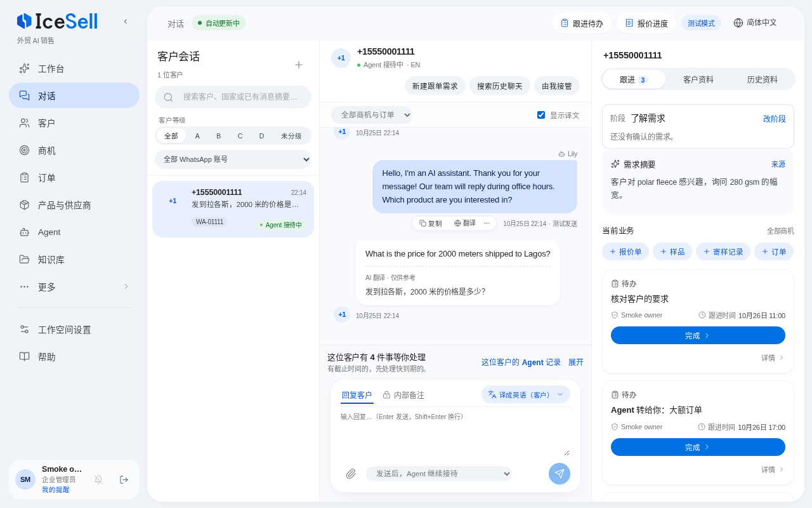
Task: Click the search customers input field
Action: (x=233, y=97)
